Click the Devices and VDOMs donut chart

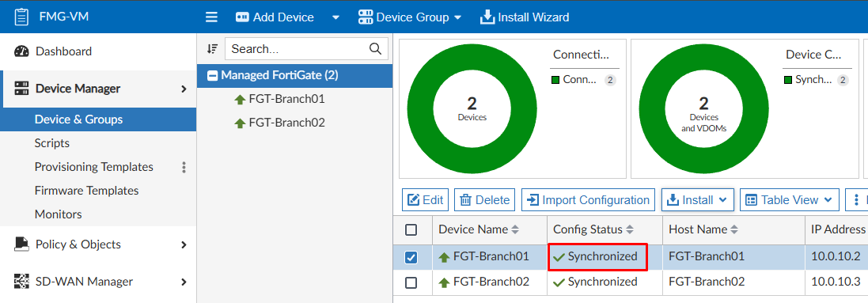coord(703,108)
